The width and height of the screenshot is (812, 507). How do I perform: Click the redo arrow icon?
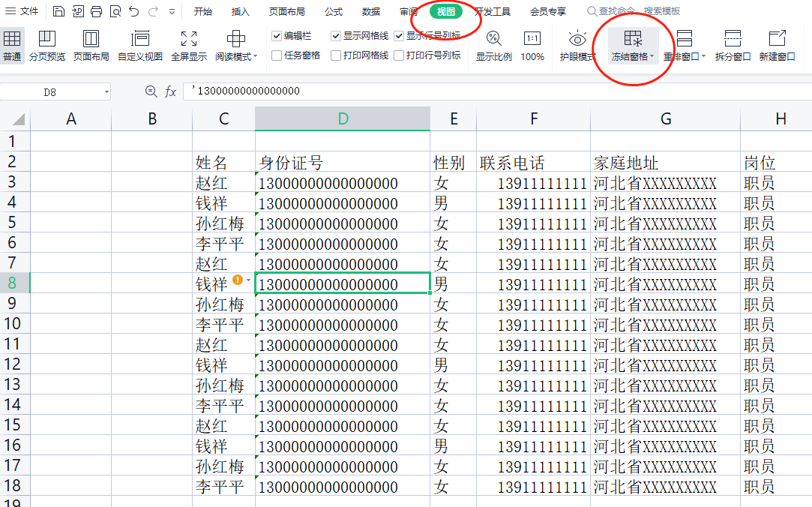[153, 11]
